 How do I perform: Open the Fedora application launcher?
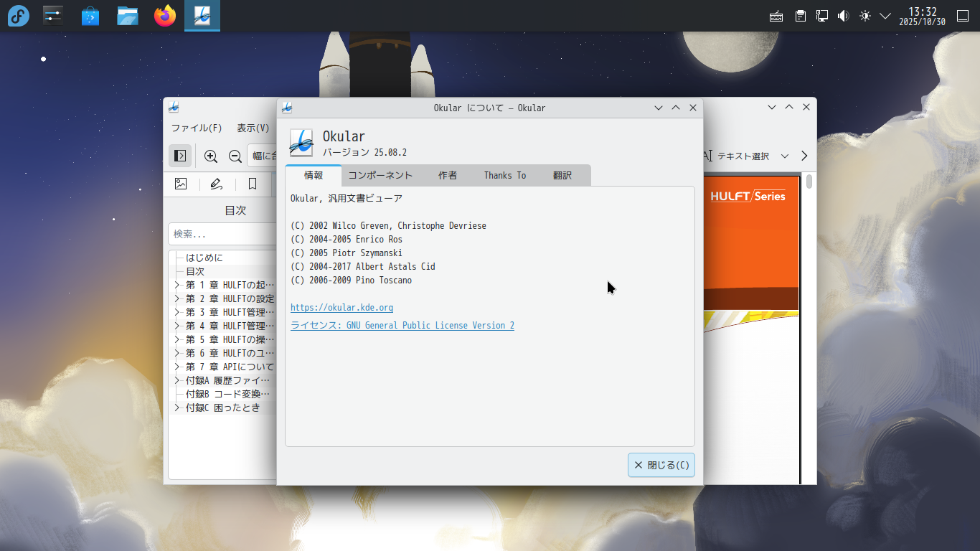click(x=19, y=16)
